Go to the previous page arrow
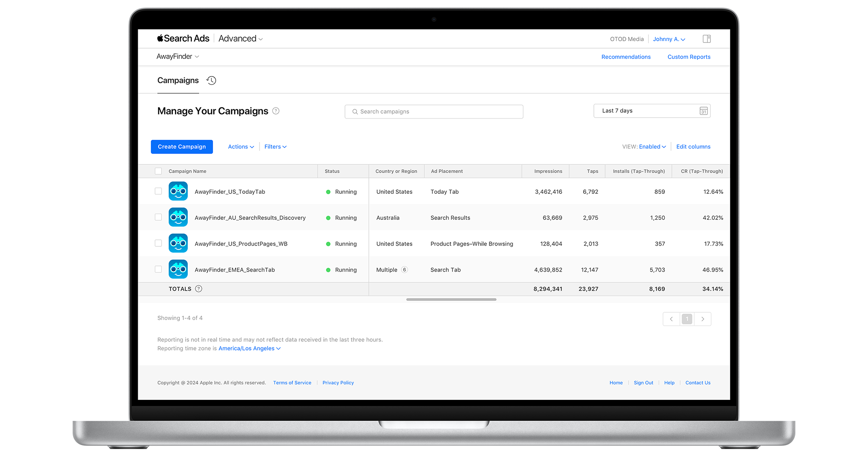 coord(671,319)
